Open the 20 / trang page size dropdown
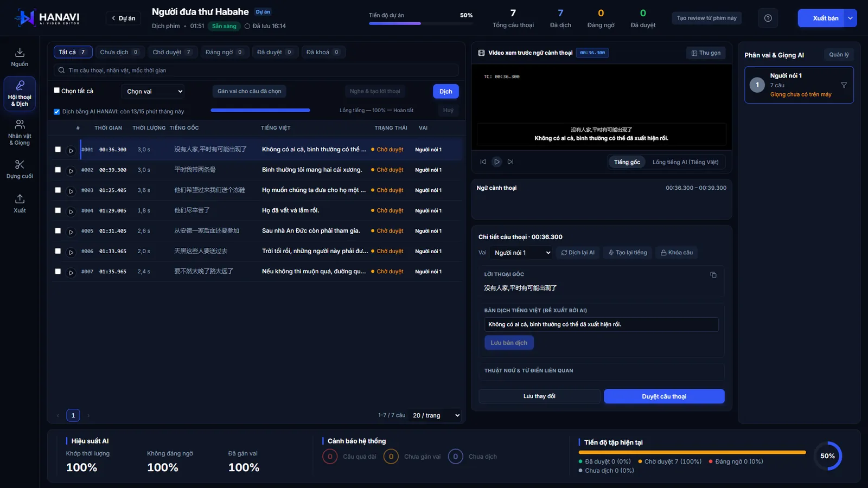The height and width of the screenshot is (488, 868). click(436, 415)
